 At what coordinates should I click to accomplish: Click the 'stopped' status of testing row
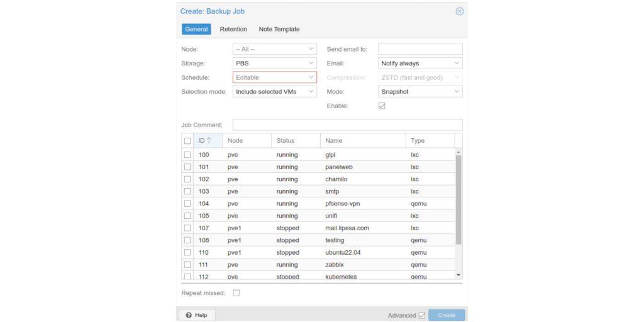(287, 240)
